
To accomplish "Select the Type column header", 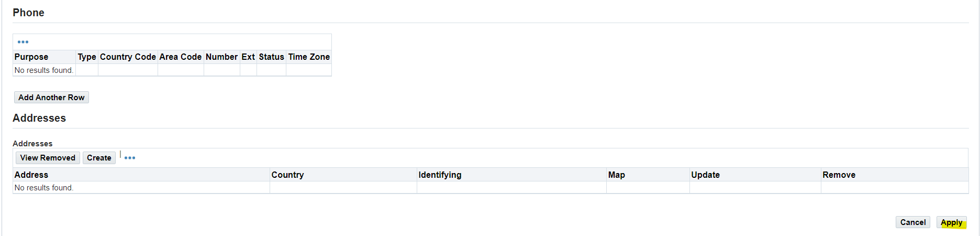I will (x=87, y=57).
